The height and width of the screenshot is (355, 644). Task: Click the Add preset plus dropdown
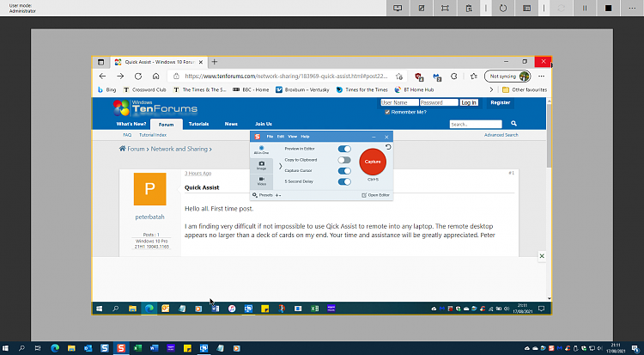(278, 195)
